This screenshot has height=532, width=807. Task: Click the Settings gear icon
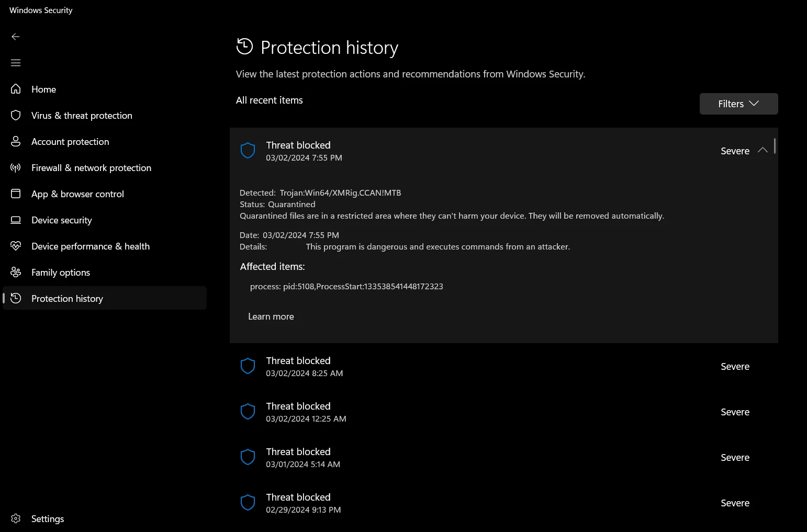(16, 518)
